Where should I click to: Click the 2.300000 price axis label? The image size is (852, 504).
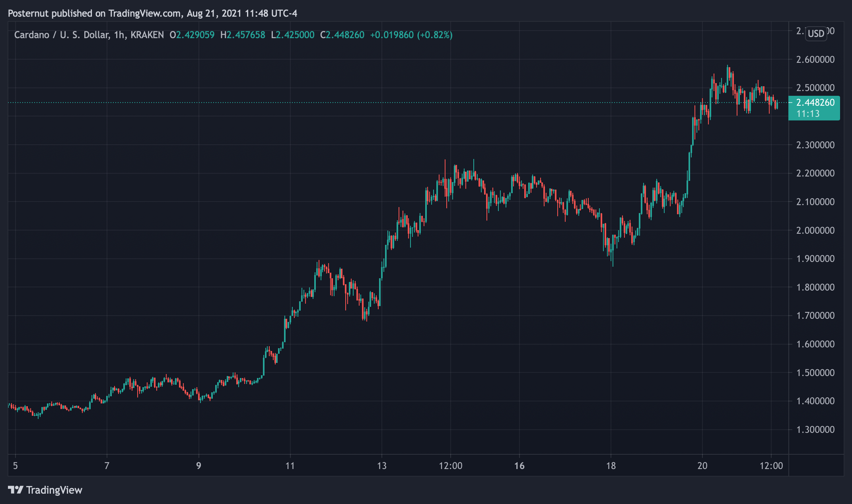[x=815, y=145]
